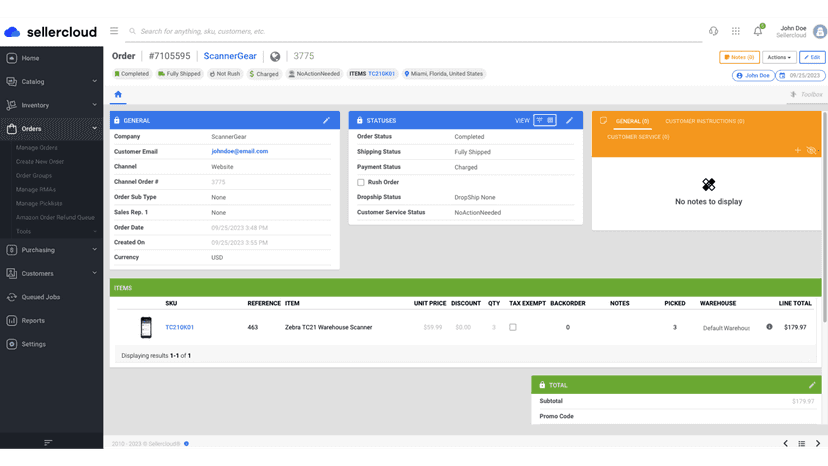Select Create New Order submenu item
This screenshot has width=828, height=466.
[40, 162]
